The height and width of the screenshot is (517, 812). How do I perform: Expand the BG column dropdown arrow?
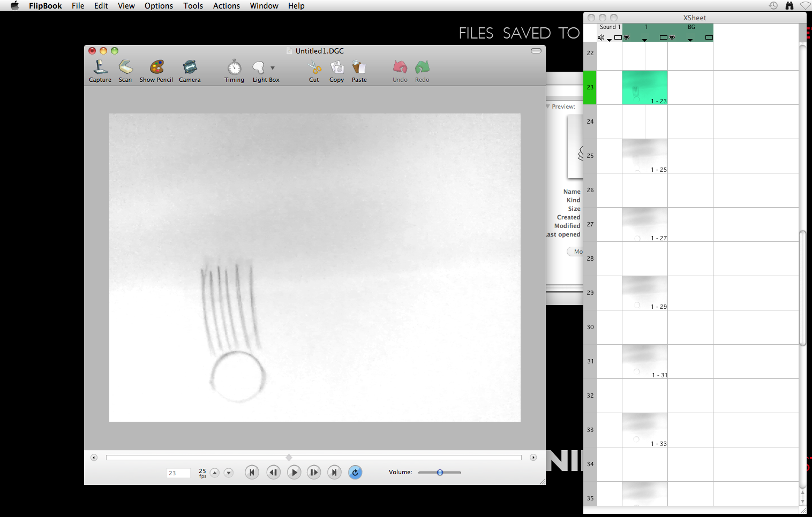click(690, 40)
